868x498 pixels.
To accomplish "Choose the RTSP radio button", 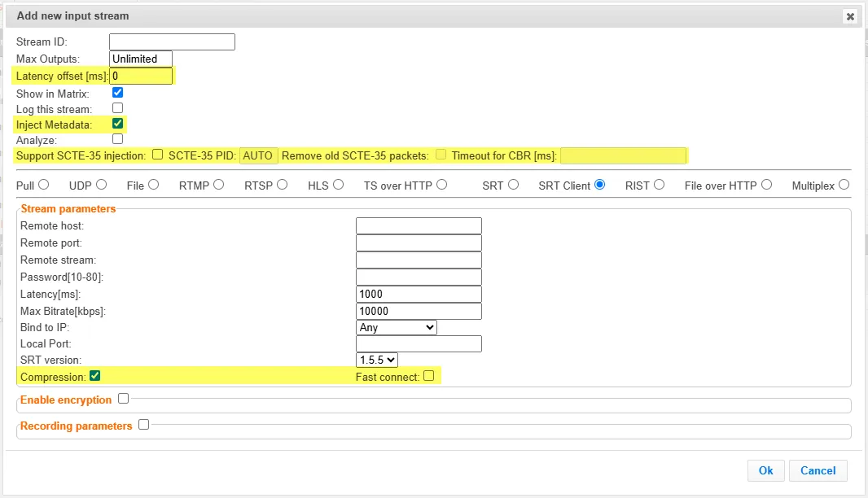I will point(283,185).
